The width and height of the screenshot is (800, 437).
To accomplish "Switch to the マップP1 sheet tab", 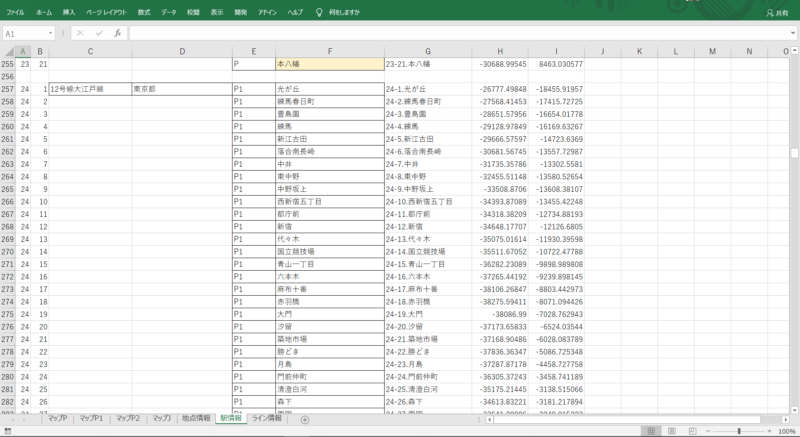I will click(x=91, y=419).
